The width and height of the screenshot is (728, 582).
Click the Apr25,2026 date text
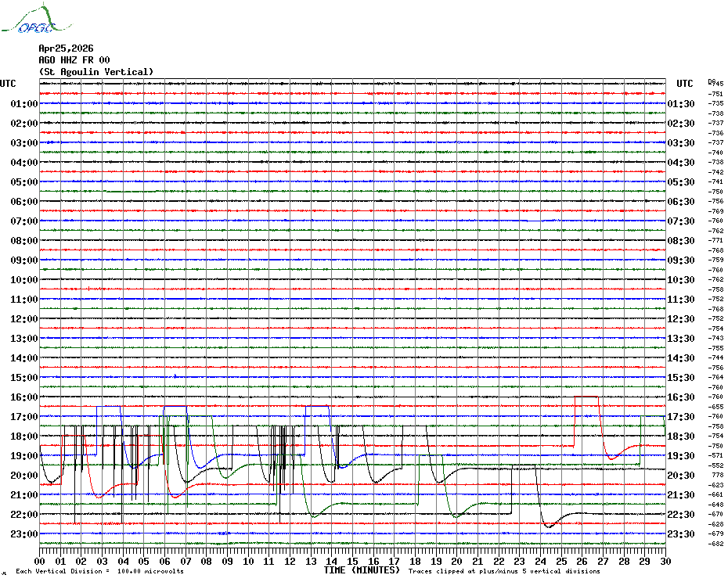(x=66, y=48)
